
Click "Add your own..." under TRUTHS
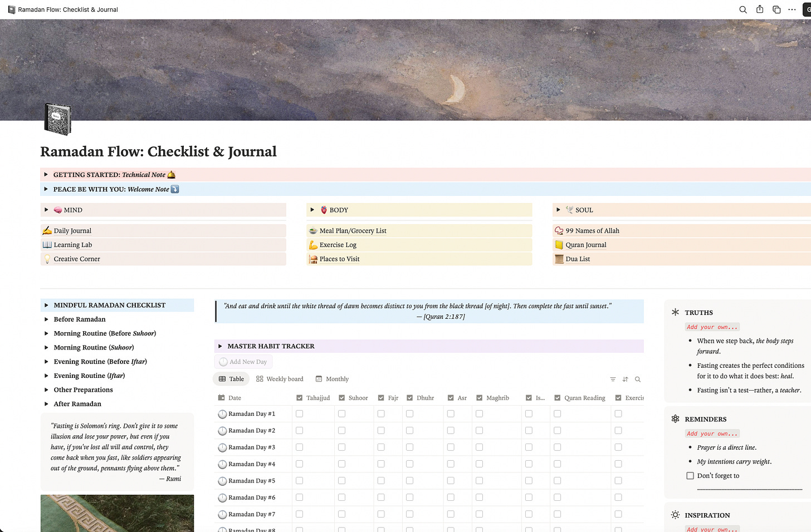(x=712, y=327)
